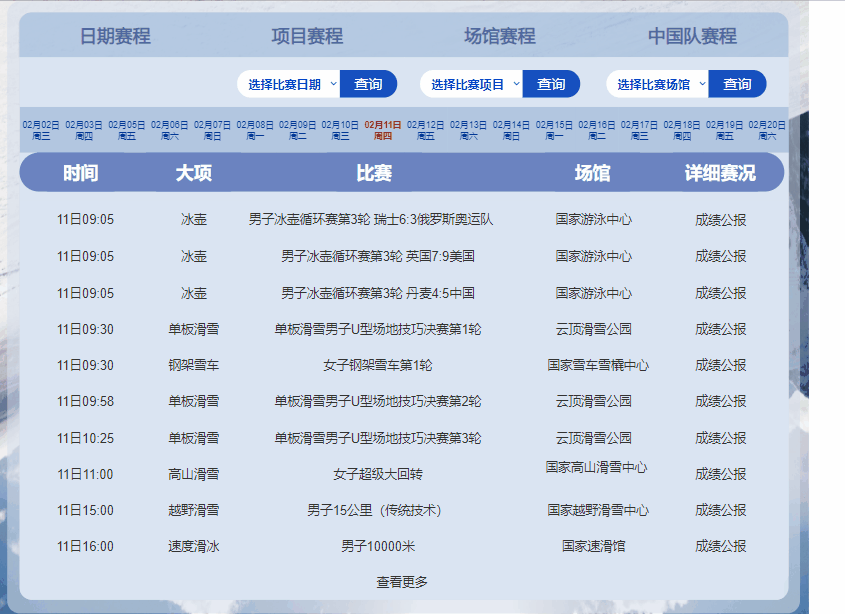
Task: Click event text 男子10000米
Action: click(x=378, y=547)
